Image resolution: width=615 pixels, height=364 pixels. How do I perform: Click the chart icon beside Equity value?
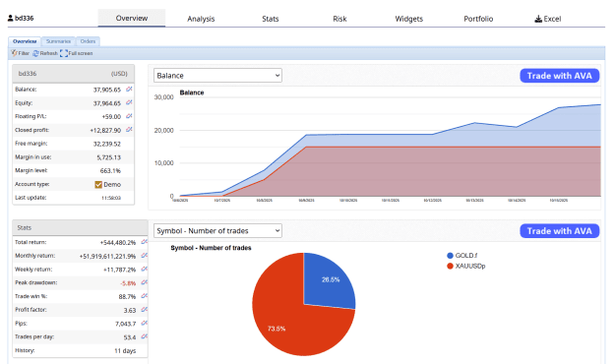click(129, 102)
